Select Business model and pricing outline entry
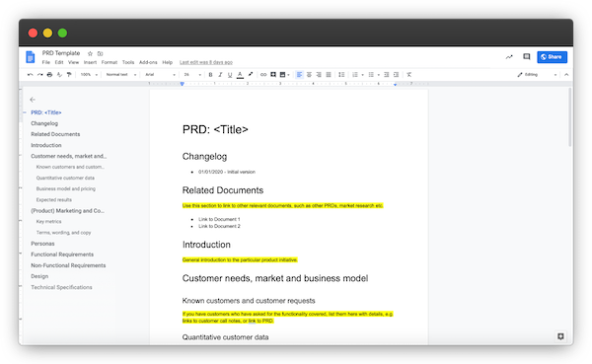 pyautogui.click(x=66, y=188)
